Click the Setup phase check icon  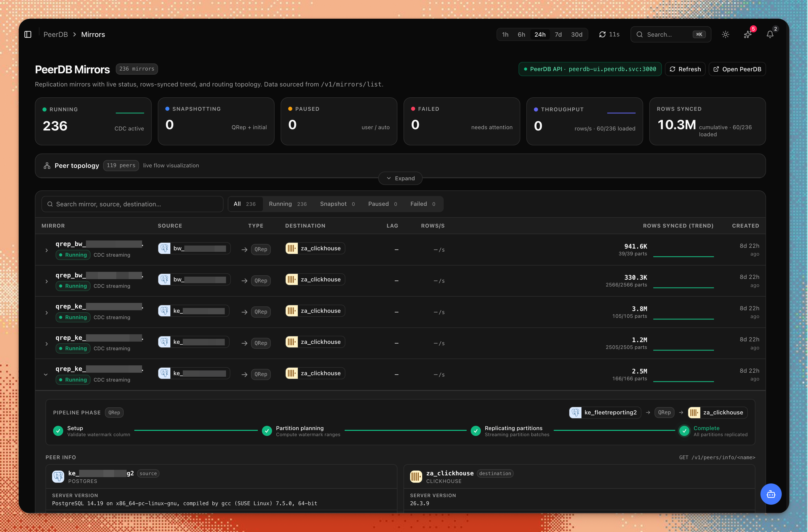pyautogui.click(x=58, y=431)
